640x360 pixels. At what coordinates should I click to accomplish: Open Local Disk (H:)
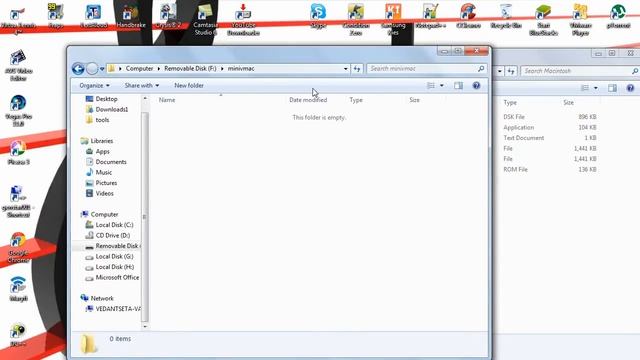(x=109, y=267)
